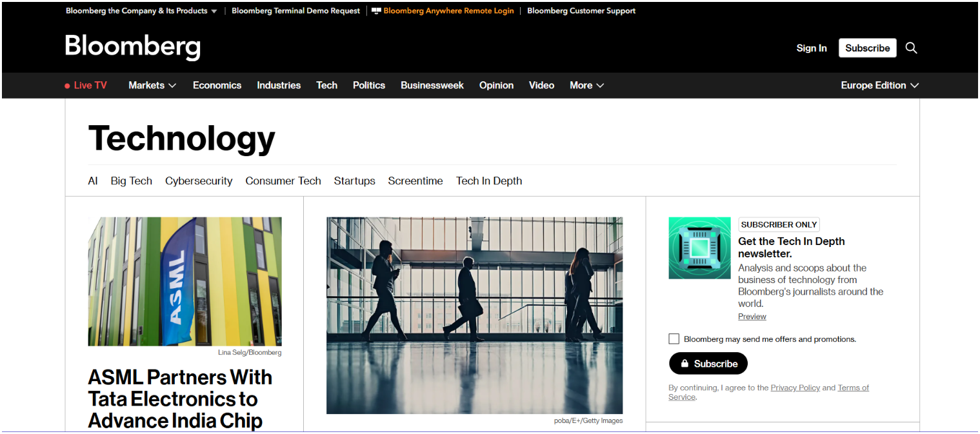Select the Consumer Tech topic
Image resolution: width=980 pixels, height=434 pixels.
[283, 181]
